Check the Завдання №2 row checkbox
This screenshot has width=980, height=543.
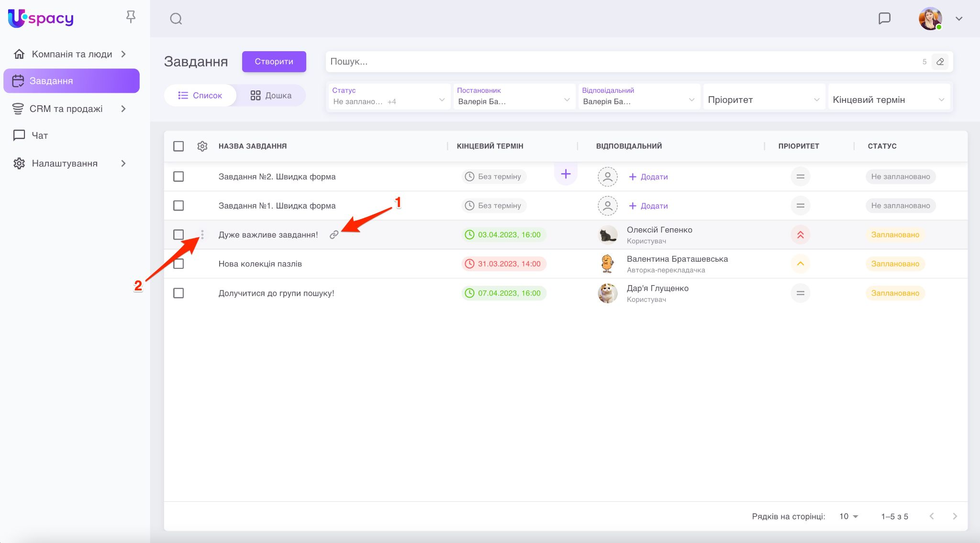point(178,177)
